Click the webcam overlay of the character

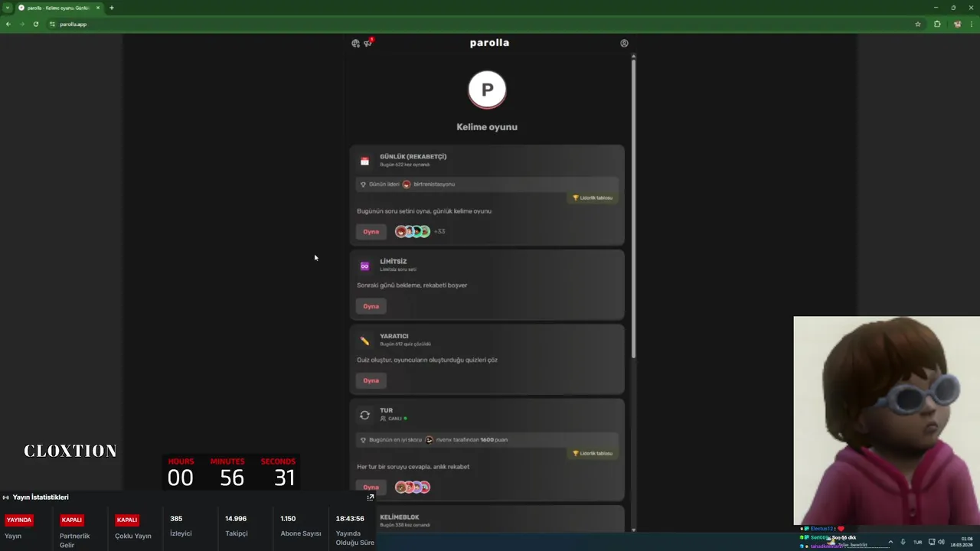pos(887,420)
